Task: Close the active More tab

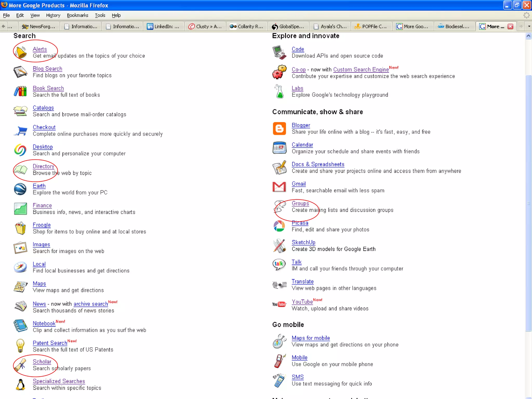Action: pos(510,26)
